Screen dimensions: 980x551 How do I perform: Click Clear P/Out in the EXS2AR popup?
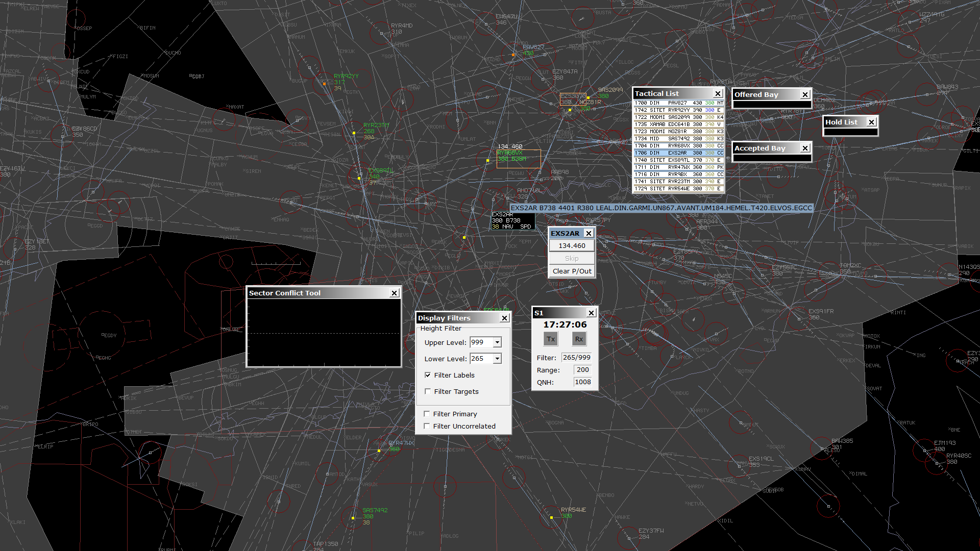point(571,271)
